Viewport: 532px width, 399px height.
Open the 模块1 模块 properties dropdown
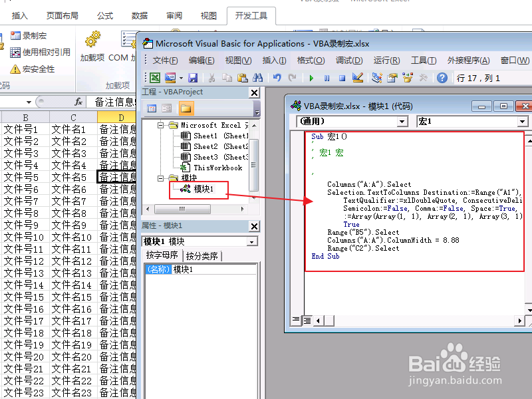(x=252, y=241)
